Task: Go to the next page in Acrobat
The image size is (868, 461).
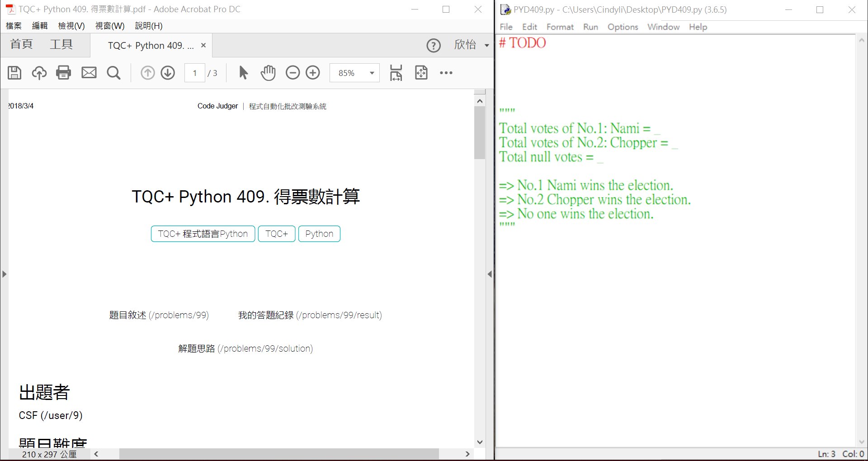Action: (x=168, y=73)
